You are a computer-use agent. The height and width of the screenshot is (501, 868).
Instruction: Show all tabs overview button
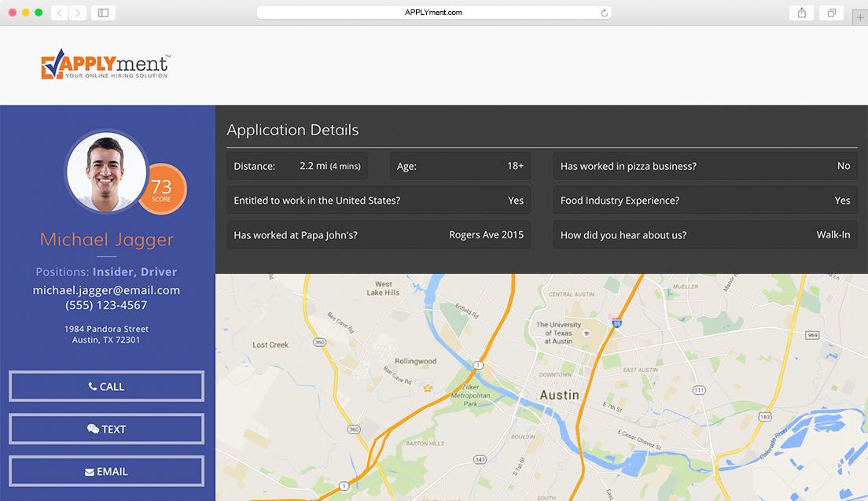point(831,13)
